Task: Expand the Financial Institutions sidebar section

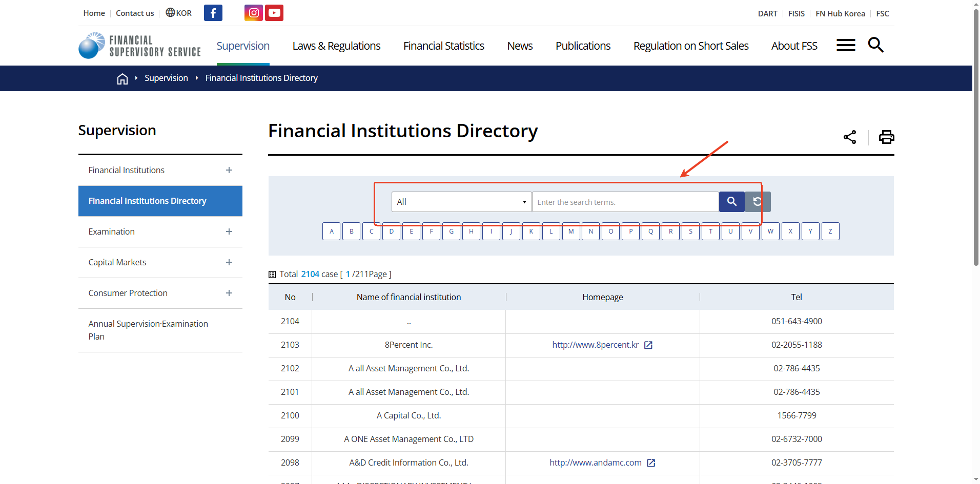Action: (x=229, y=170)
